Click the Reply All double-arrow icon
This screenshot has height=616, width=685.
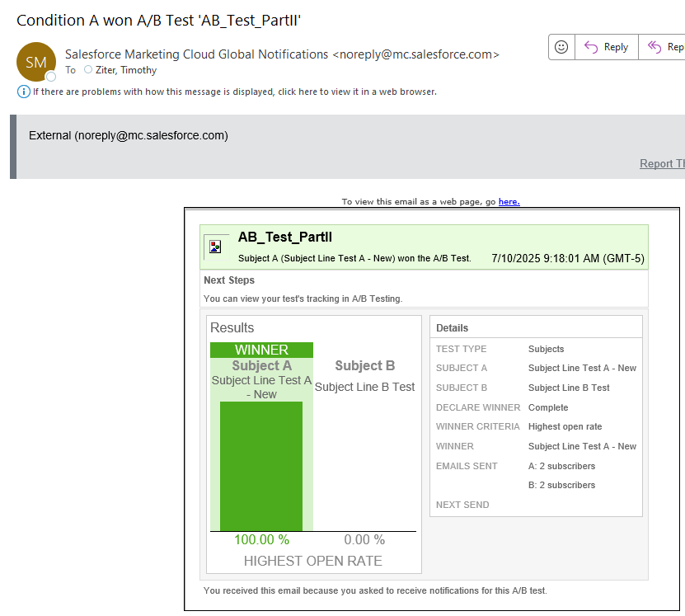point(655,47)
